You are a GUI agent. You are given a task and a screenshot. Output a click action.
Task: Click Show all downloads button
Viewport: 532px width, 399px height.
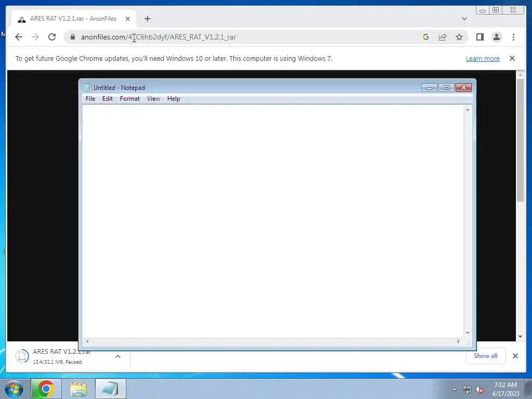click(486, 356)
